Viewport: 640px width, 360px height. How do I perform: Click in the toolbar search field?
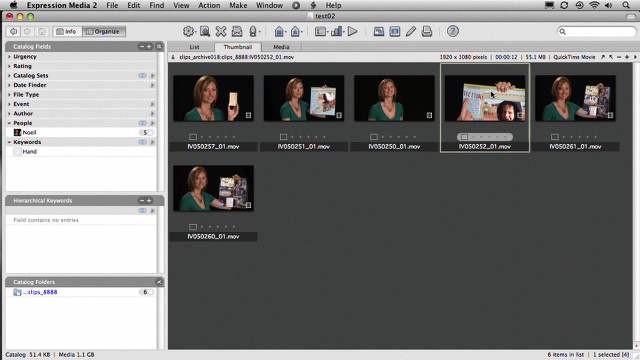pos(597,31)
